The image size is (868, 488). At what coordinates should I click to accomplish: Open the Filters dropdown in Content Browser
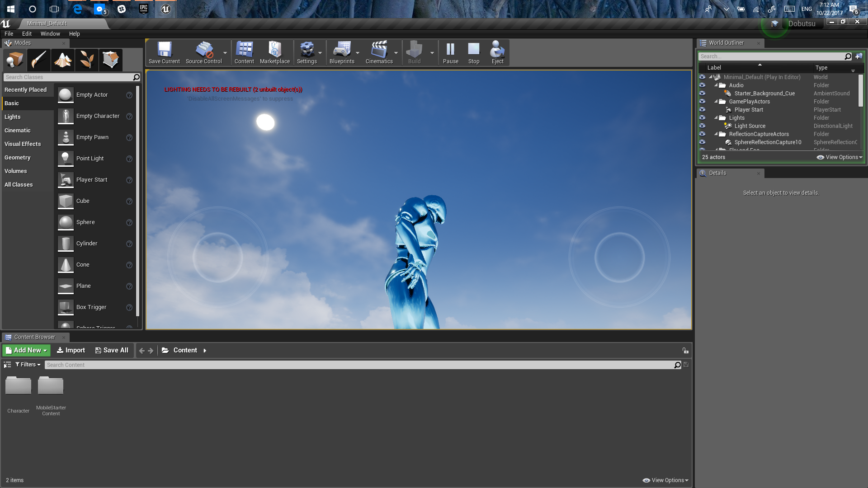pos(28,365)
